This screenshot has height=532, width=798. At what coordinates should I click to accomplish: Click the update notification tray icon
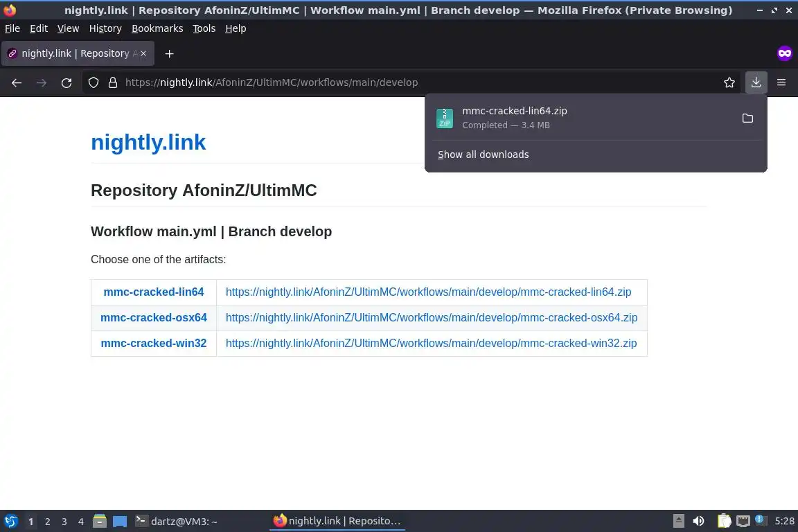tap(759, 520)
